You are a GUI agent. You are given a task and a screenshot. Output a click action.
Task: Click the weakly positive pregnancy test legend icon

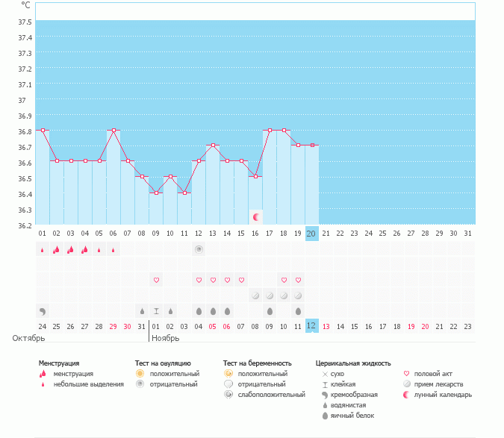[228, 394]
